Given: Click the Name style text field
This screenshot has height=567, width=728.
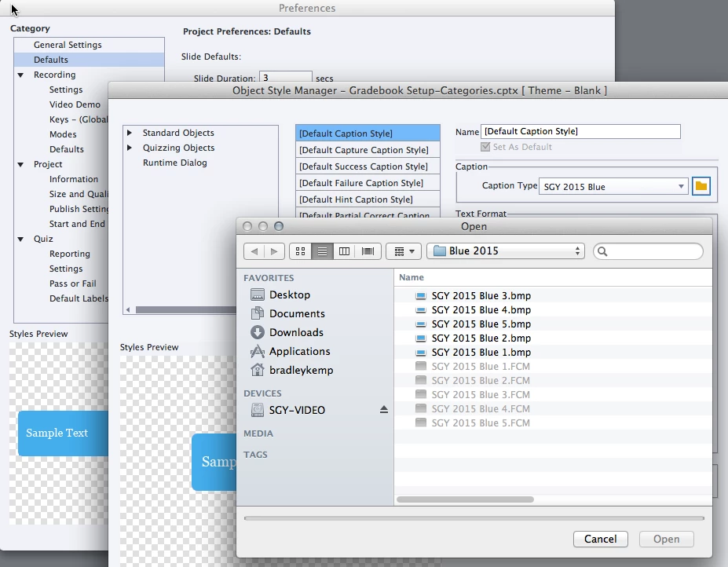Looking at the screenshot, I should pos(580,131).
